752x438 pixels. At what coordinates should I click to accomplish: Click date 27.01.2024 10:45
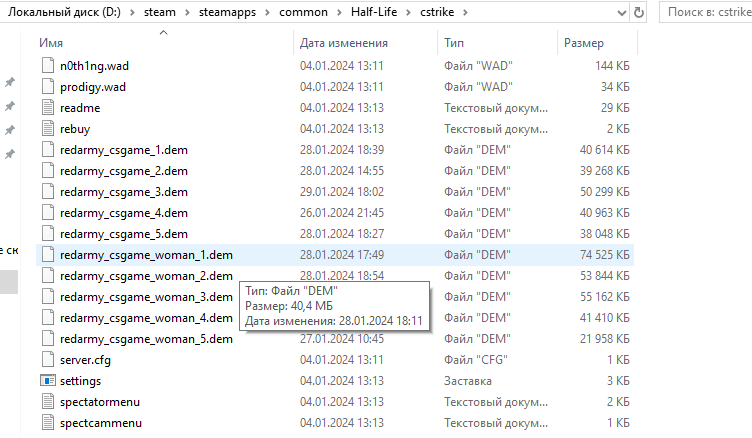pyautogui.click(x=342, y=339)
